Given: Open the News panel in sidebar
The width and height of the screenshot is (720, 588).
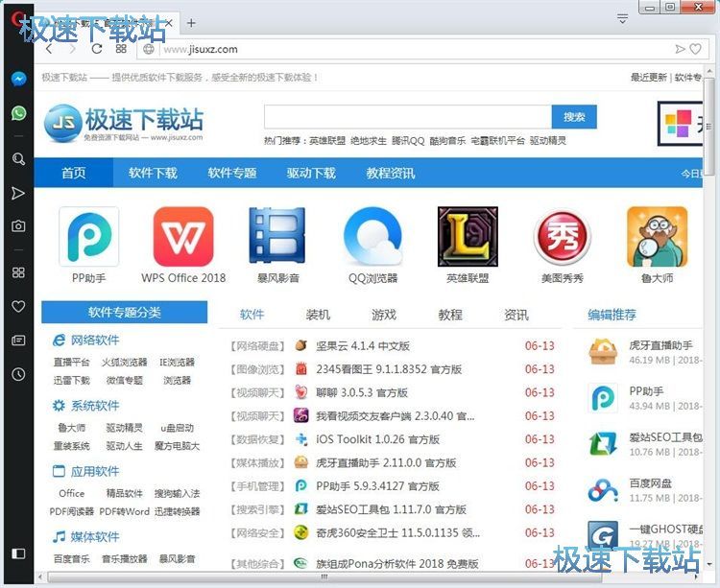Looking at the screenshot, I should 18,341.
